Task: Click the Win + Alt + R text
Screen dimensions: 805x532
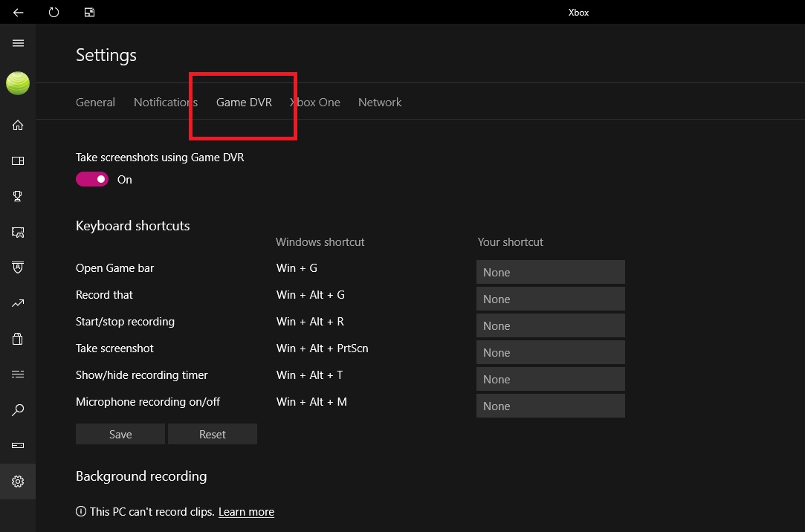Action: tap(310, 322)
